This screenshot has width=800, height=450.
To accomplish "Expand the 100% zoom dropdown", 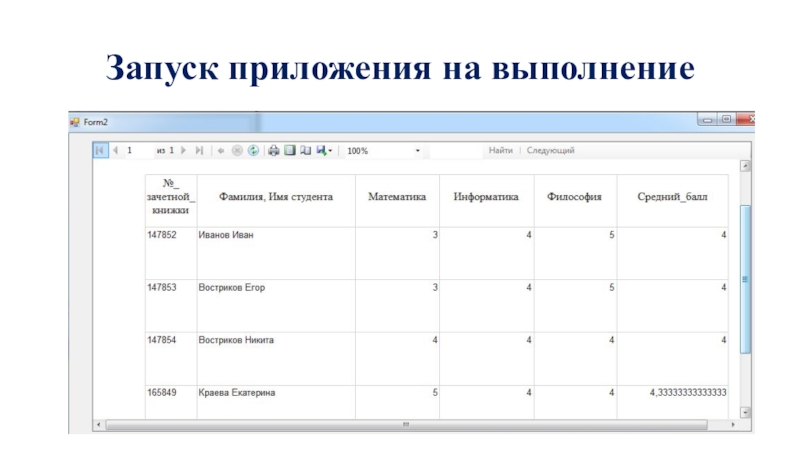I will point(417,151).
